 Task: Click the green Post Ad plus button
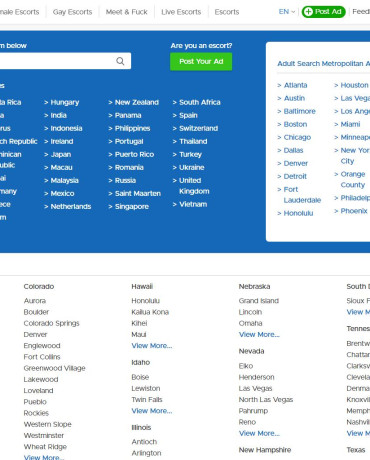click(323, 12)
